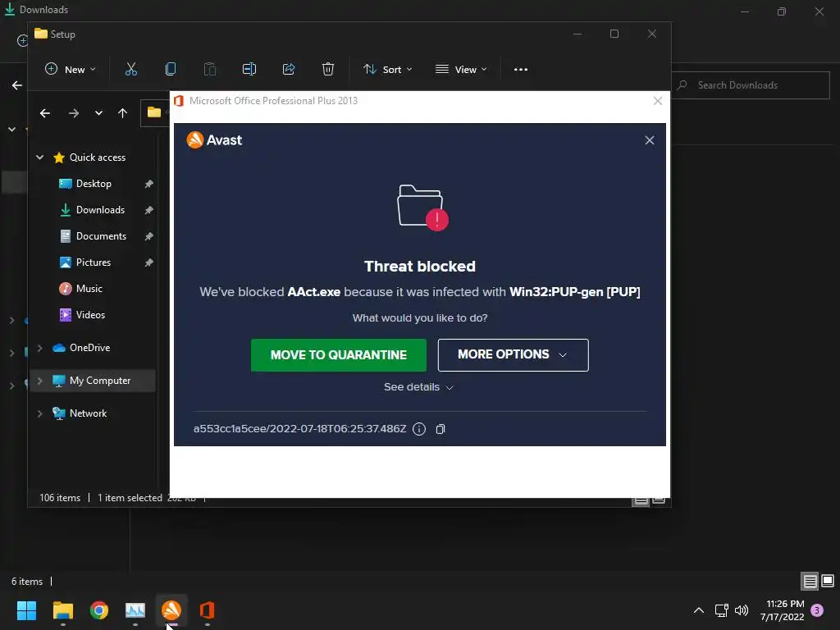Select OneDrive in navigation pane
840x630 pixels.
(x=89, y=348)
